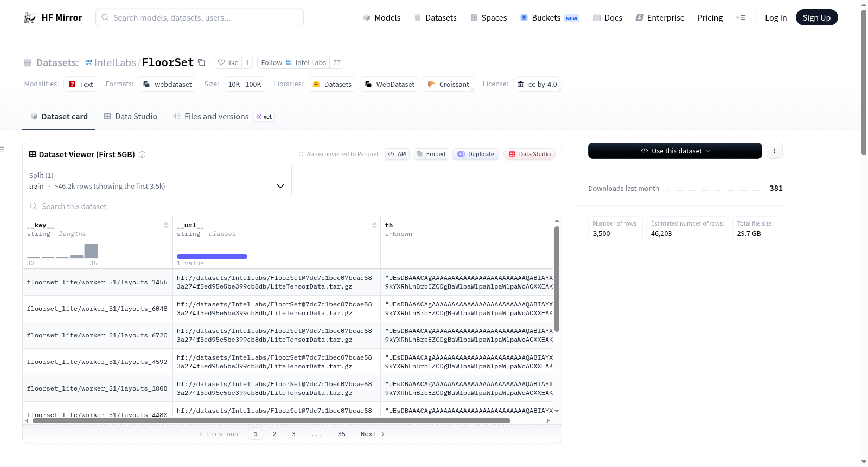Click the Intel Labs follower count 77

[x=337, y=62]
